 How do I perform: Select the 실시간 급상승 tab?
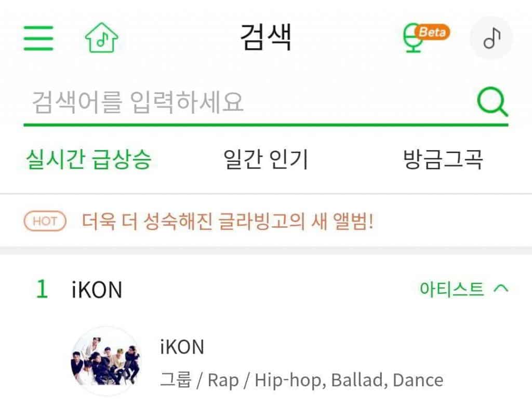click(x=88, y=159)
